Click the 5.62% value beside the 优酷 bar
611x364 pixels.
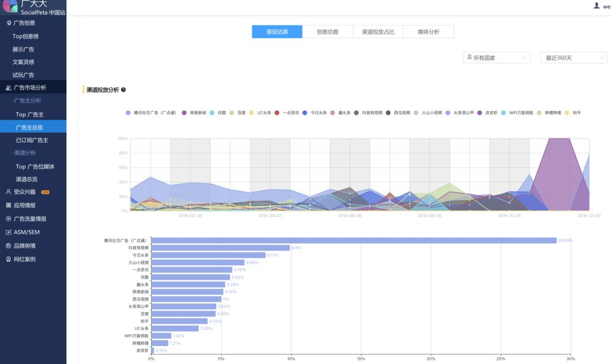click(x=238, y=277)
